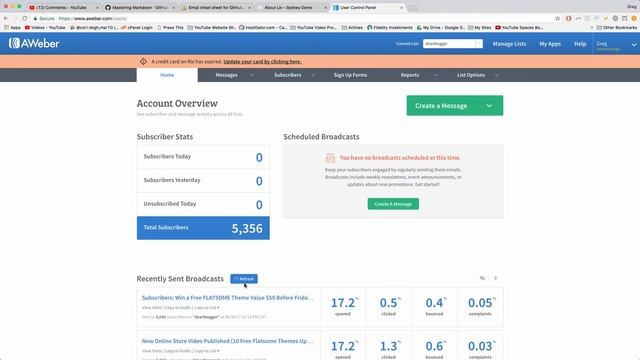Click the Subscribers Today count

pos(259,158)
